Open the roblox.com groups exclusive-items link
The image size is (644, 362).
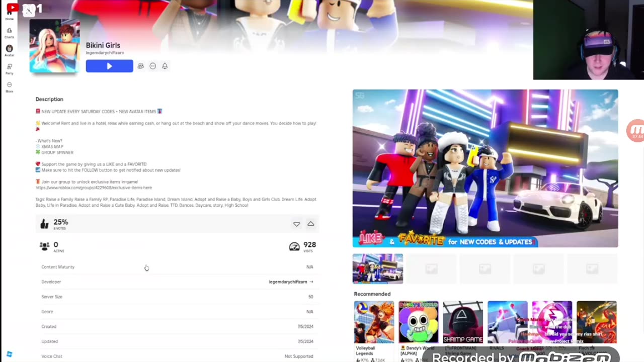click(94, 188)
